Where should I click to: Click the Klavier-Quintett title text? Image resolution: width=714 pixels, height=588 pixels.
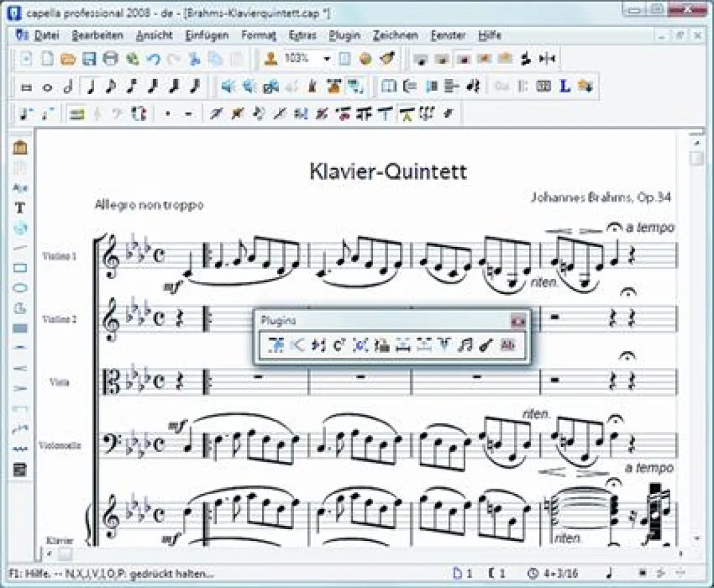coord(388,172)
